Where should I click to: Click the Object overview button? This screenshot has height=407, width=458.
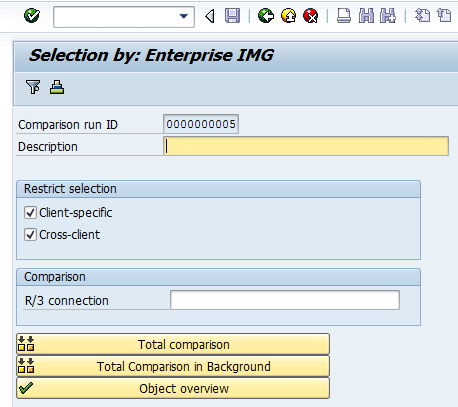pos(173,388)
